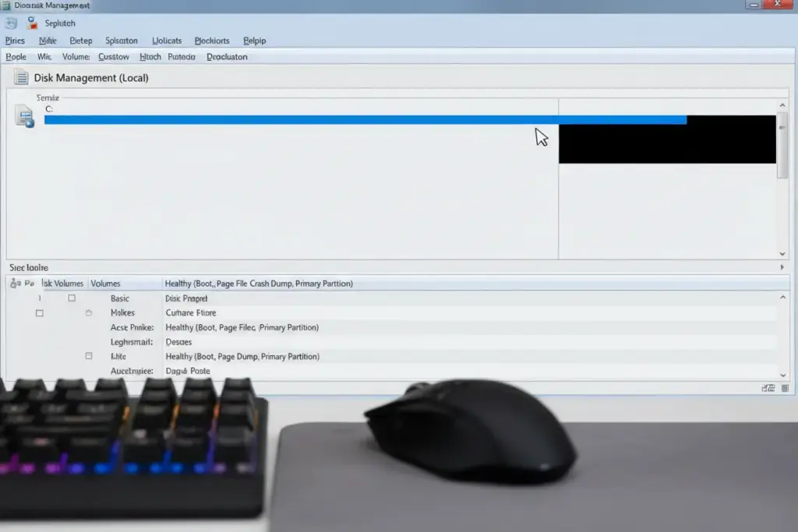This screenshot has height=532, width=798.
Task: Open the Belpip menu
Action: coord(254,41)
